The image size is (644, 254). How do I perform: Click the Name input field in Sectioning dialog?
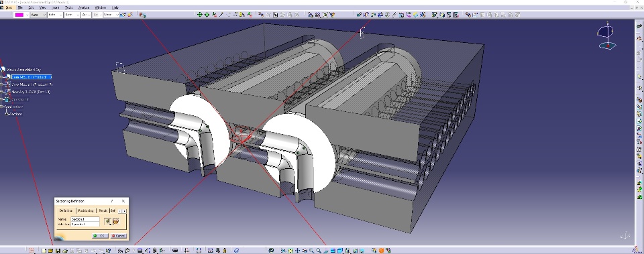coord(85,219)
